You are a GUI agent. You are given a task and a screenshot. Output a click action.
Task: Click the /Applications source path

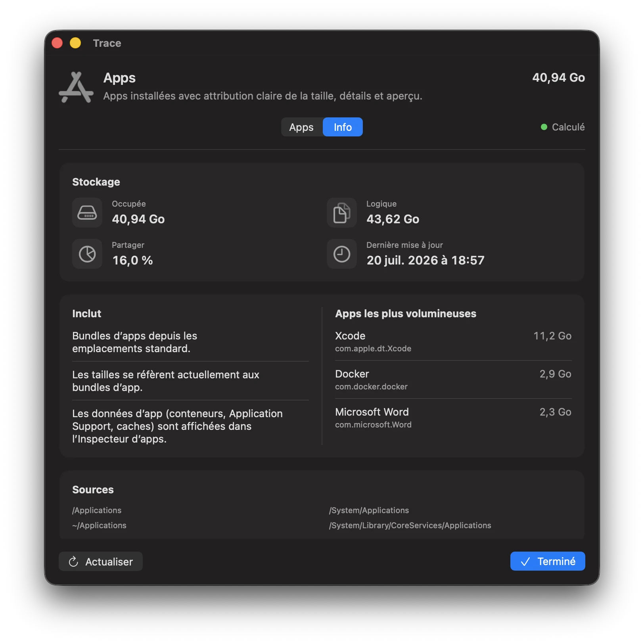click(97, 510)
